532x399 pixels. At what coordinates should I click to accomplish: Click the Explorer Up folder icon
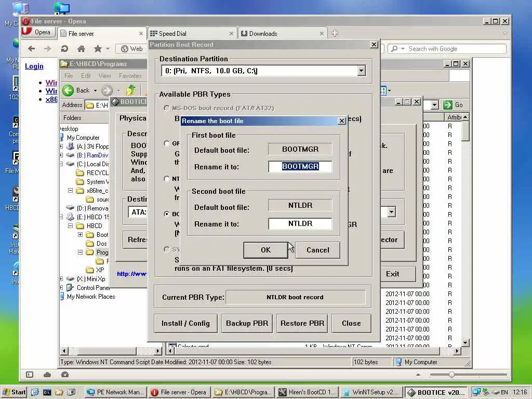[x=131, y=90]
